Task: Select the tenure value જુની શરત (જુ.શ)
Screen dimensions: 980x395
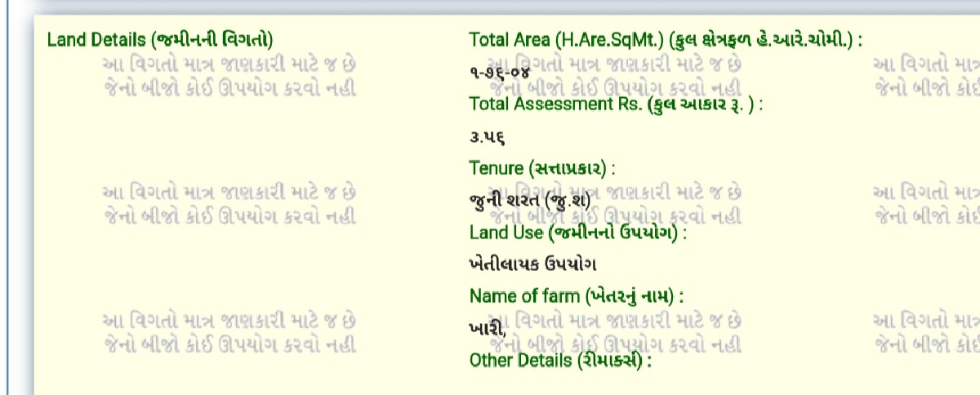Action: point(529,199)
